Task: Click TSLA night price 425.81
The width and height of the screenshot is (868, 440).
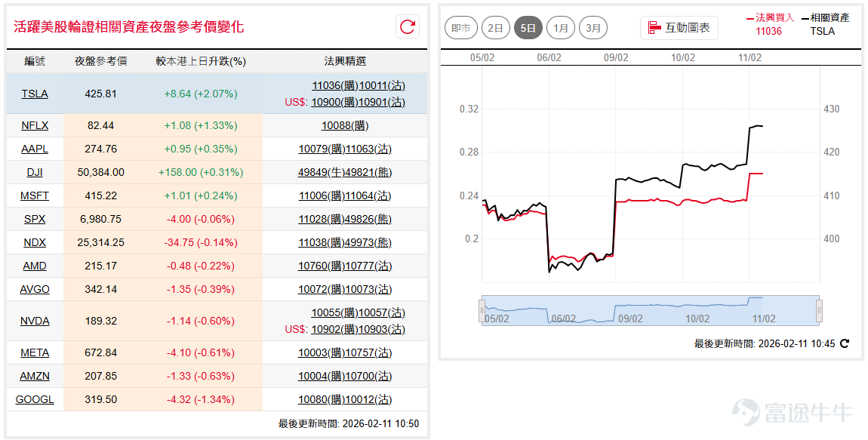Action: [x=100, y=94]
